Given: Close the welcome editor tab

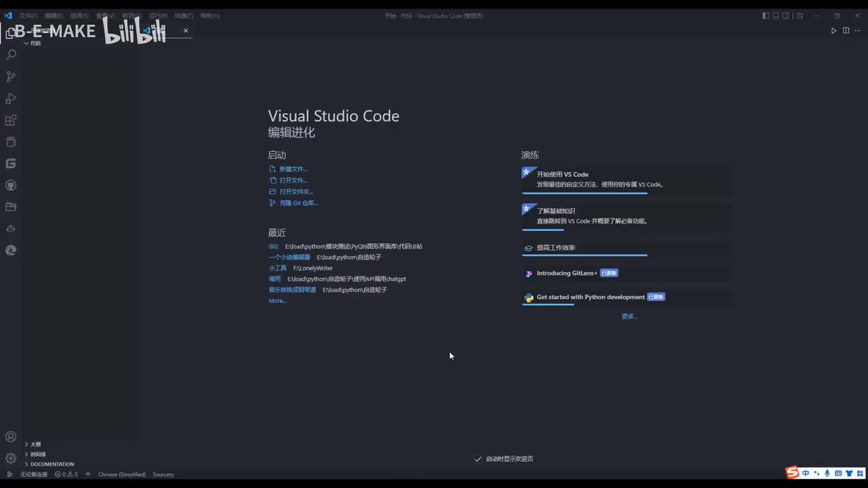Looking at the screenshot, I should pos(186,30).
